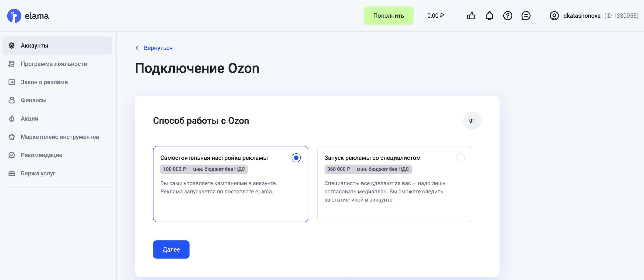This screenshot has width=644, height=280.
Task: Open Биржа услуг section
Action: click(x=57, y=173)
